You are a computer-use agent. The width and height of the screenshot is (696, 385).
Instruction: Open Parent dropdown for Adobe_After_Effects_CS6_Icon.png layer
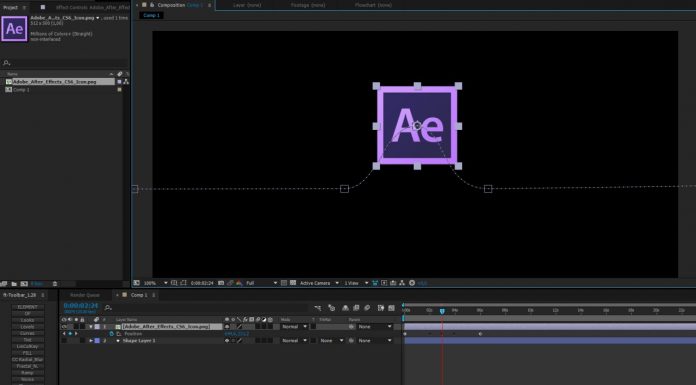point(375,326)
